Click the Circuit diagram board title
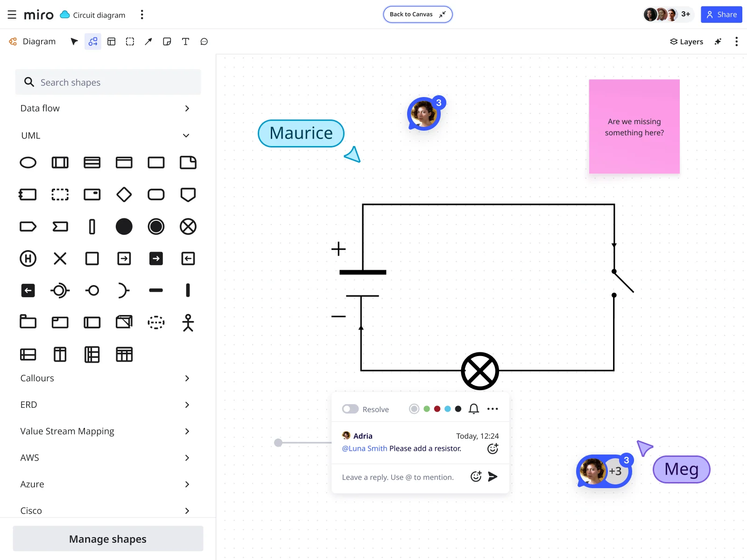This screenshot has height=560, width=747. click(x=99, y=15)
